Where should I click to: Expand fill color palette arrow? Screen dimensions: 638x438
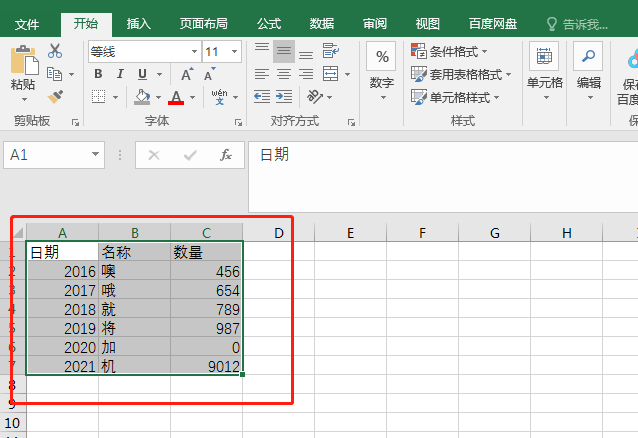click(x=159, y=97)
